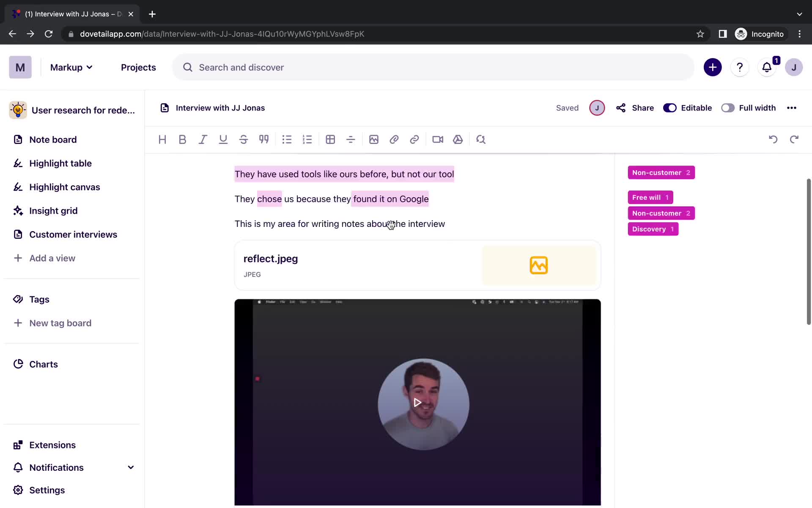The width and height of the screenshot is (812, 508).
Task: Click the insert video icon
Action: [x=437, y=139]
